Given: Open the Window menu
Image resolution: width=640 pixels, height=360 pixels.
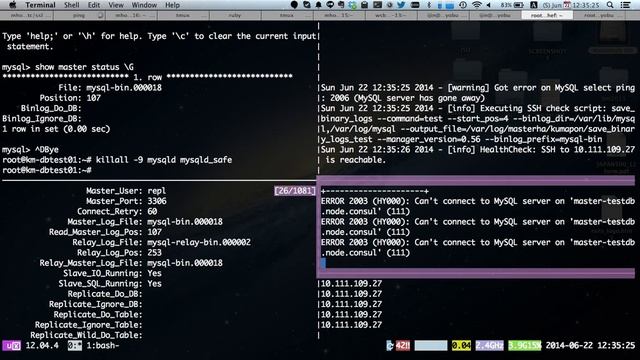Looking at the screenshot, I should [x=144, y=5].
